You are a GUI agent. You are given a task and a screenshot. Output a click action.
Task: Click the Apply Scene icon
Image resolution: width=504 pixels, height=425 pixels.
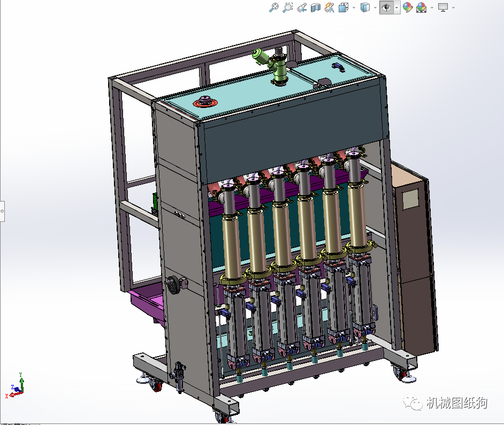coord(422,7)
